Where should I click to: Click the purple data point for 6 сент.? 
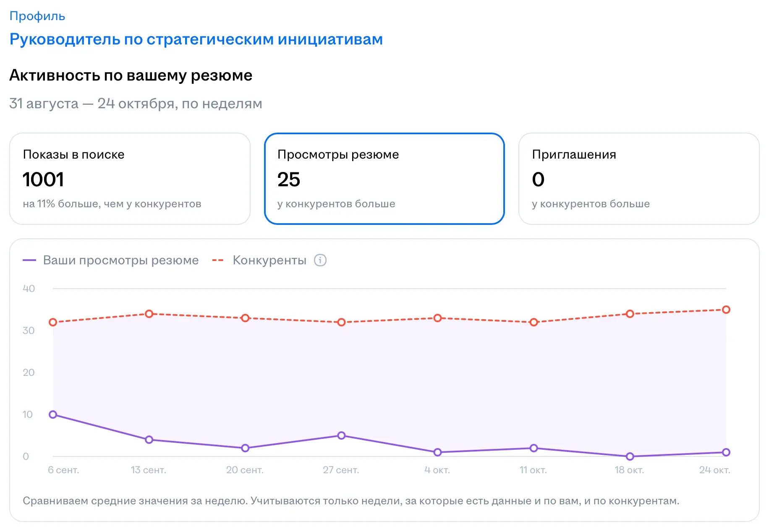[x=53, y=415]
